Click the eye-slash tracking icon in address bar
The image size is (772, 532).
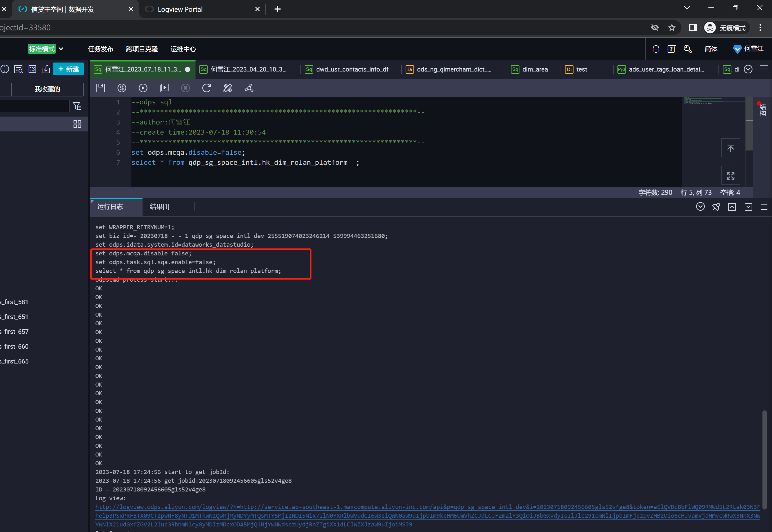click(x=655, y=28)
